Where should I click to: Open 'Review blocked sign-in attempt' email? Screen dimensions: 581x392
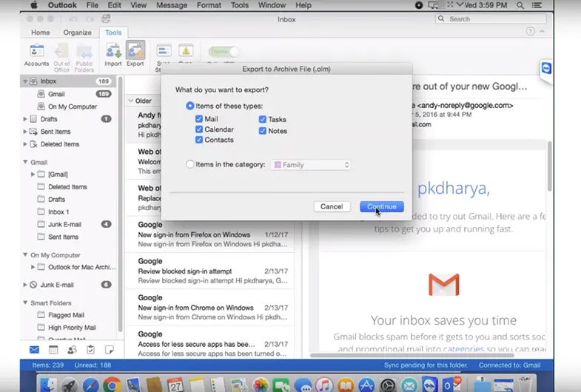click(209, 271)
